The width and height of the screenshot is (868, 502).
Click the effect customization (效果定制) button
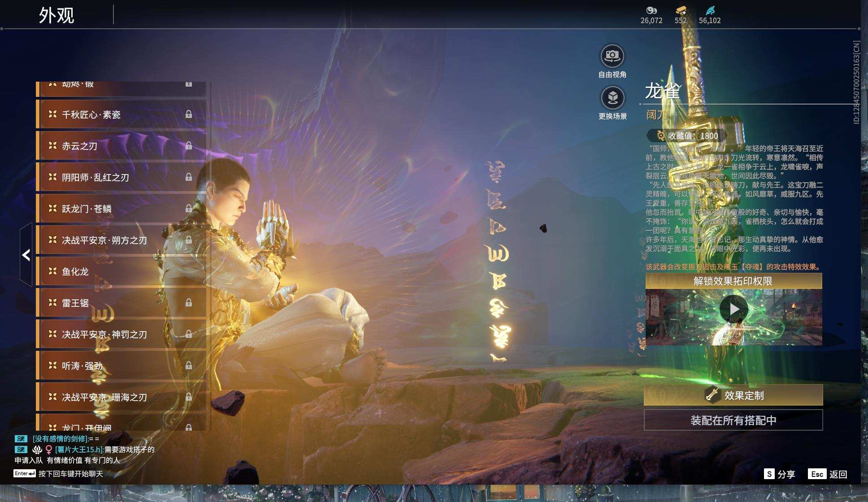733,395
